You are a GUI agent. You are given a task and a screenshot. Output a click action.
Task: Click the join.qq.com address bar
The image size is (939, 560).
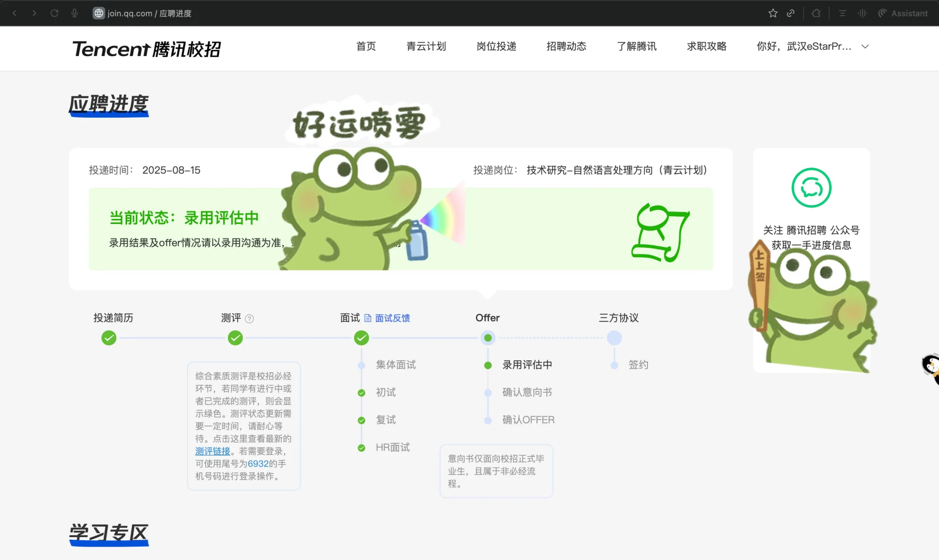pos(149,13)
